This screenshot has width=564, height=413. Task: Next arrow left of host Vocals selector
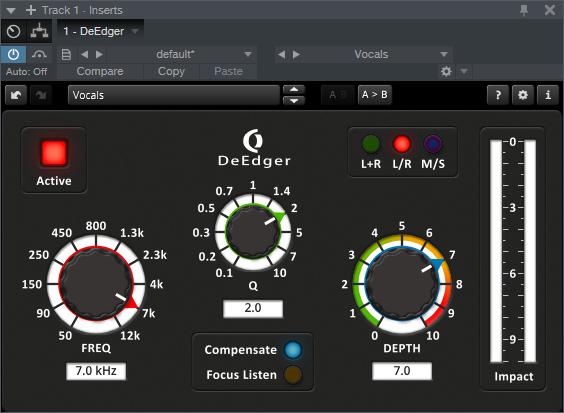296,55
